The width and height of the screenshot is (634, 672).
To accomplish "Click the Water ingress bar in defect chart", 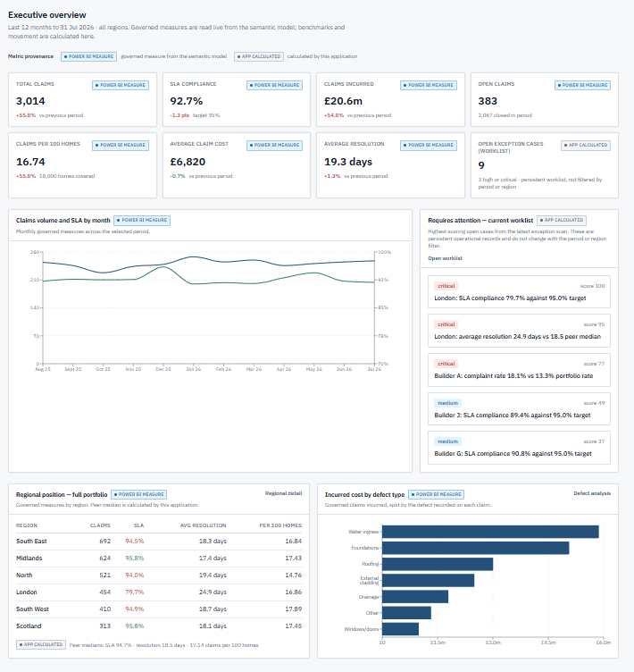I will (490, 532).
